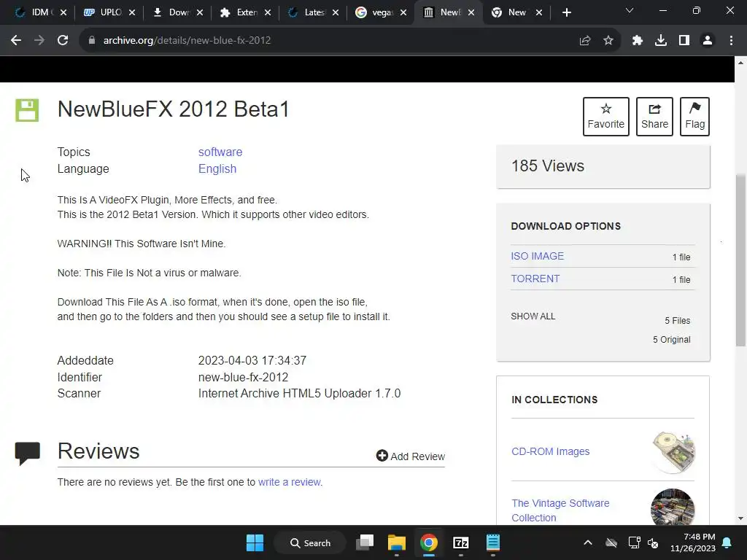Open the notifications bell icon
The height and width of the screenshot is (560, 747).
pyautogui.click(x=727, y=542)
